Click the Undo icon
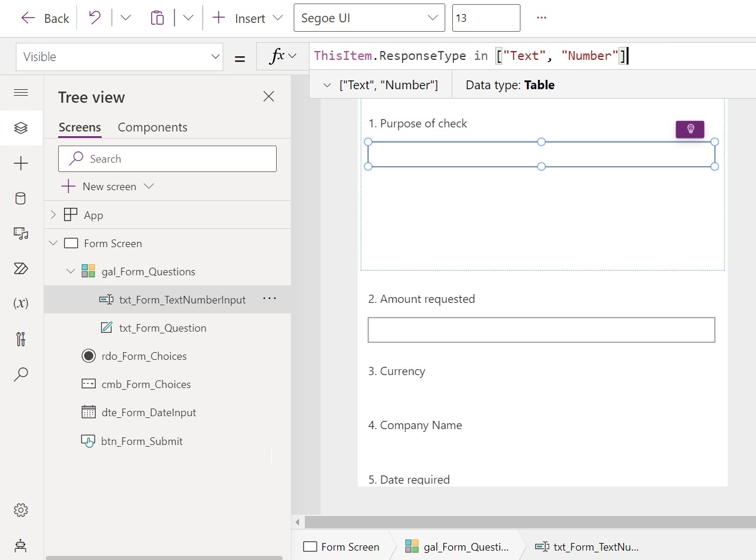The height and width of the screenshot is (560, 756). [x=94, y=18]
